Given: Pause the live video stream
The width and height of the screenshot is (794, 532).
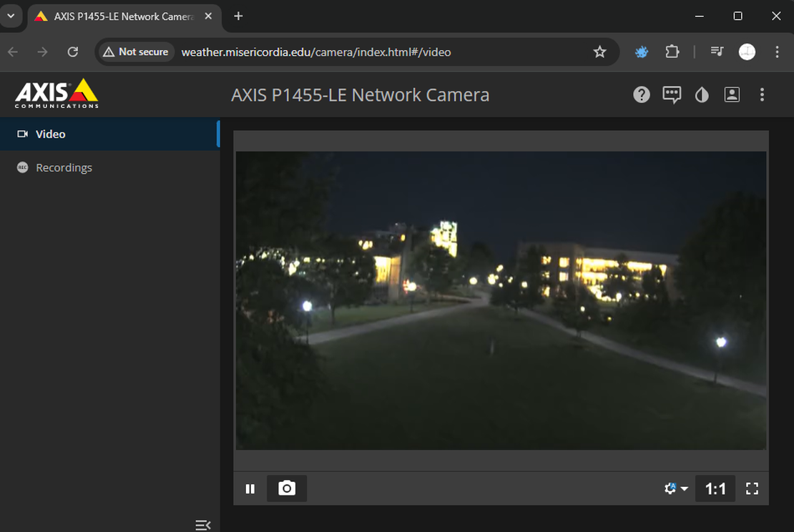Looking at the screenshot, I should (250, 488).
